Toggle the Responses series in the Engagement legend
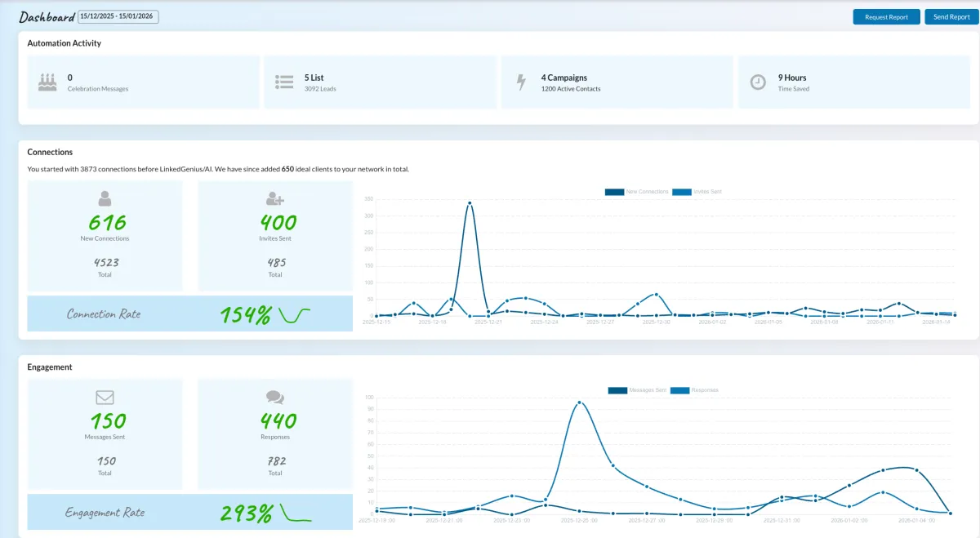 tap(703, 389)
